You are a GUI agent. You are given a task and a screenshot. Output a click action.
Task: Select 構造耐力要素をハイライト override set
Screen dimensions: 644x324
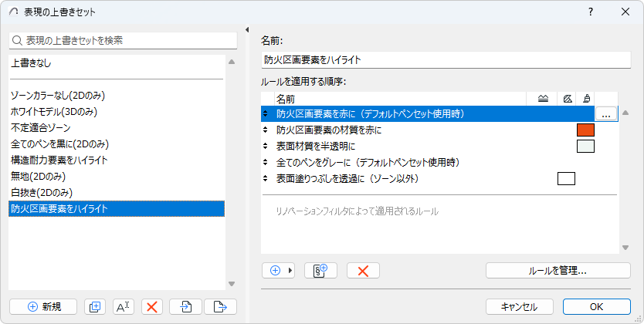[59, 160]
